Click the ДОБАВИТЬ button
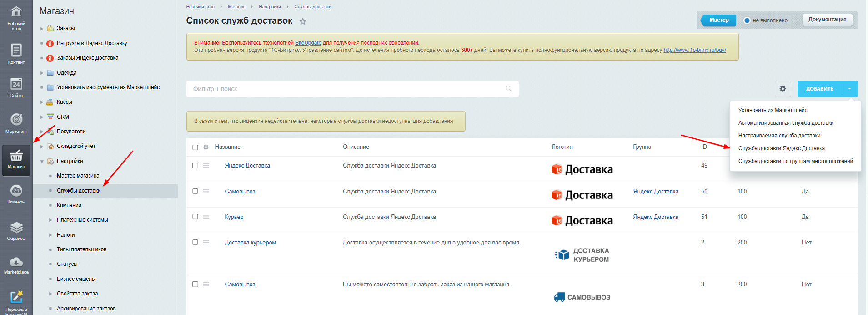868x315 pixels. pyautogui.click(x=820, y=89)
